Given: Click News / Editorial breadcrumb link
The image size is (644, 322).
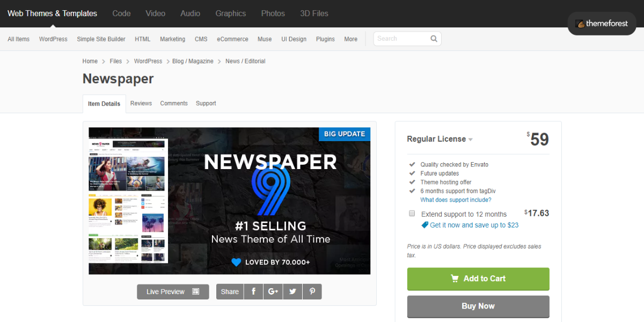Looking at the screenshot, I should [245, 61].
